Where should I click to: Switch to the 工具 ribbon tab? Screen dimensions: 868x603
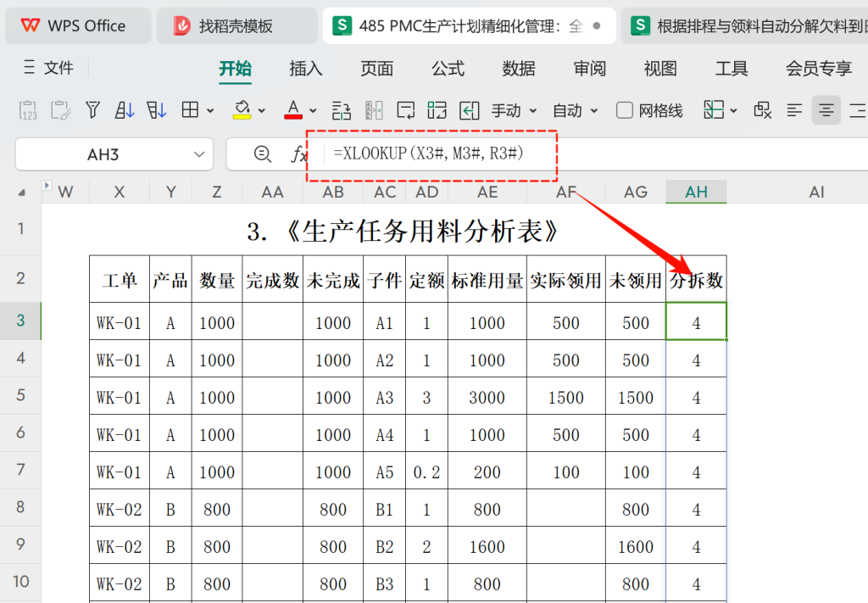(732, 69)
